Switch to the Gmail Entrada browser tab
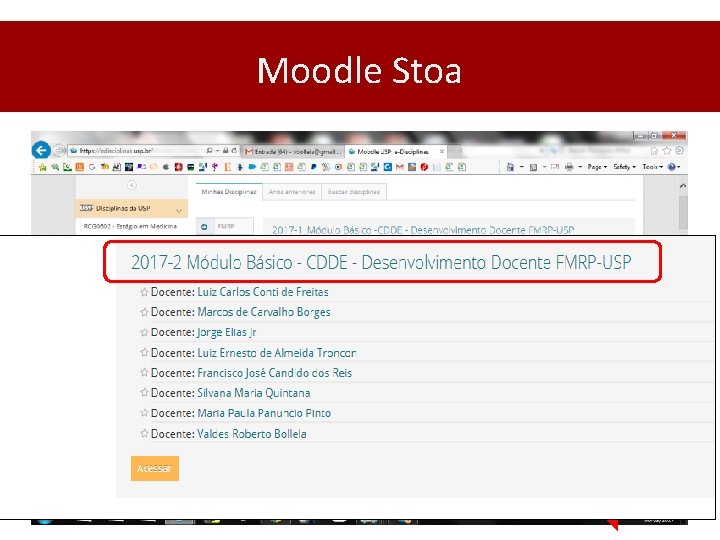 tap(293, 151)
